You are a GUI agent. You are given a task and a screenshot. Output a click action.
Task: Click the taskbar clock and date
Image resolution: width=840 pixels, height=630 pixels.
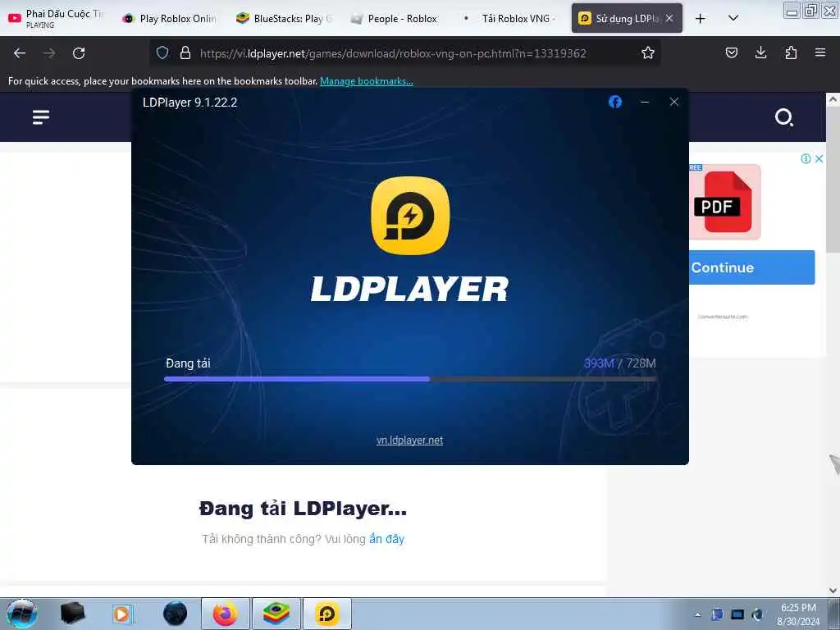(x=798, y=614)
